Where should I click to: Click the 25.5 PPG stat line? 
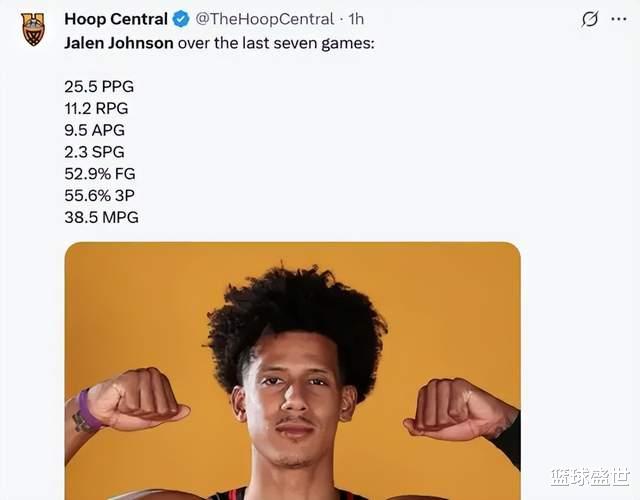pyautogui.click(x=99, y=87)
